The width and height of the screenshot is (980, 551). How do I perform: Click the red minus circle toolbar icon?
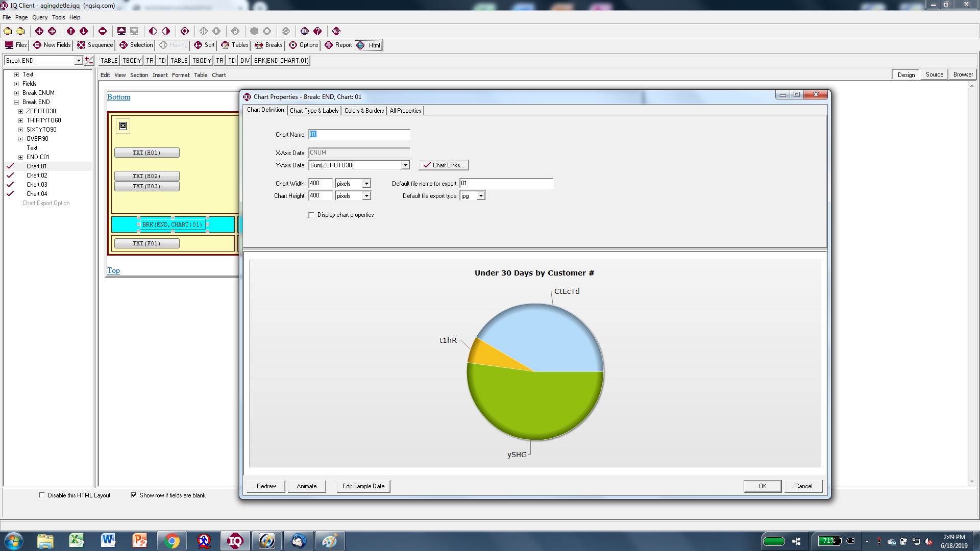[x=102, y=31]
